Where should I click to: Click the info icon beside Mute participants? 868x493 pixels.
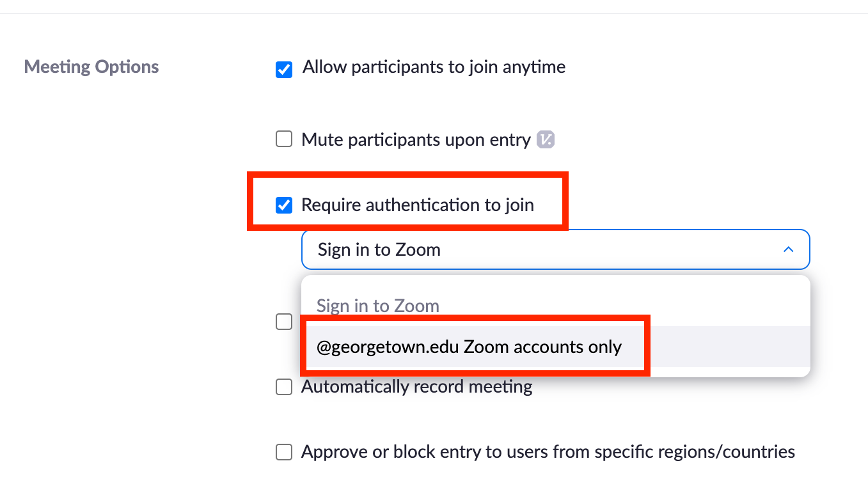tap(545, 139)
